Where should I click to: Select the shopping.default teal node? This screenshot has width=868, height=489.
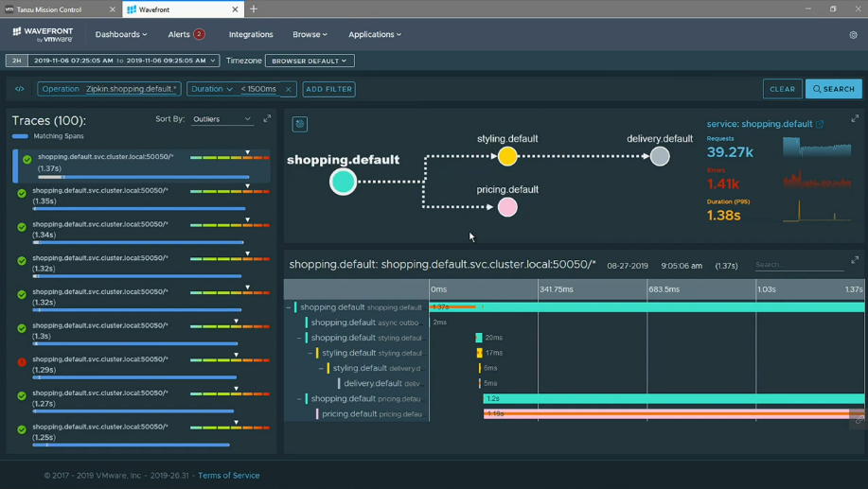point(343,182)
